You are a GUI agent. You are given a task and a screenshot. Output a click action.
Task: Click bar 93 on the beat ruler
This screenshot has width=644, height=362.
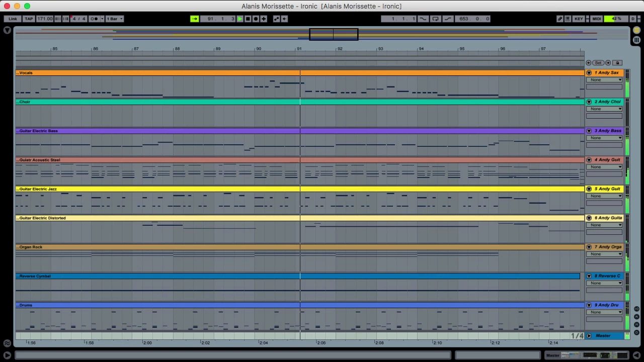click(x=380, y=49)
